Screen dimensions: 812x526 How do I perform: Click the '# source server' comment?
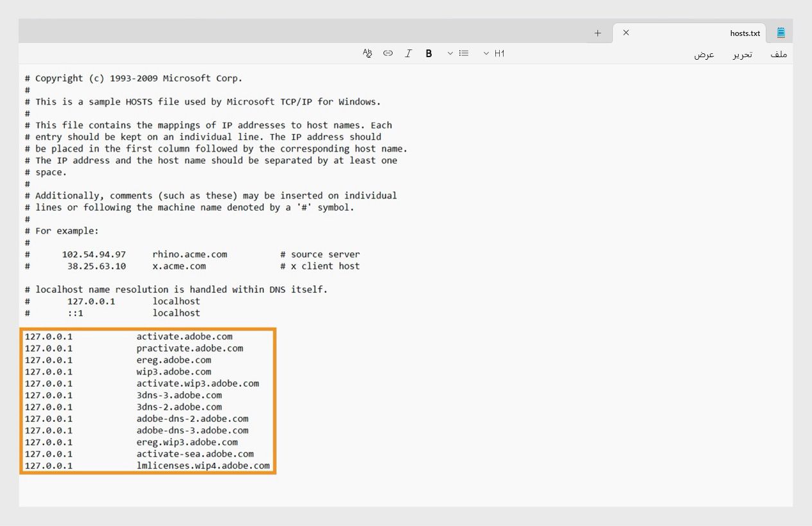320,254
